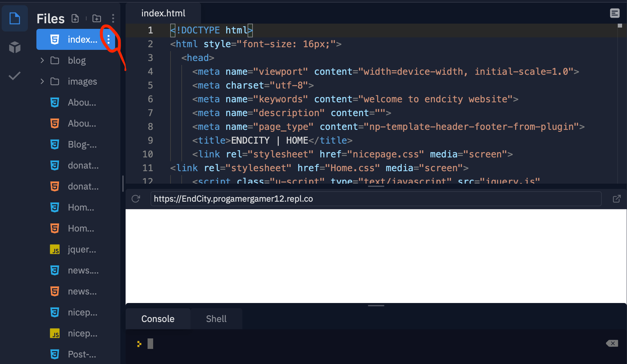Open the Blog-... CSS file

point(75,144)
